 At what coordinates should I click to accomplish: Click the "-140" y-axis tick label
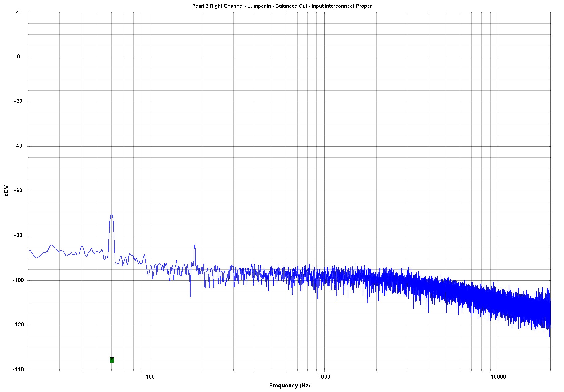tap(18, 370)
